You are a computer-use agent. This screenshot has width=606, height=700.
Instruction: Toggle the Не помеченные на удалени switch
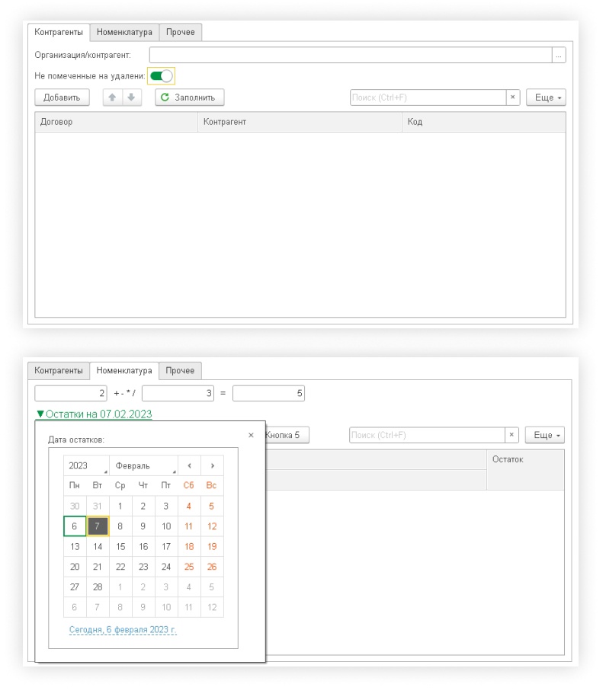tap(162, 76)
